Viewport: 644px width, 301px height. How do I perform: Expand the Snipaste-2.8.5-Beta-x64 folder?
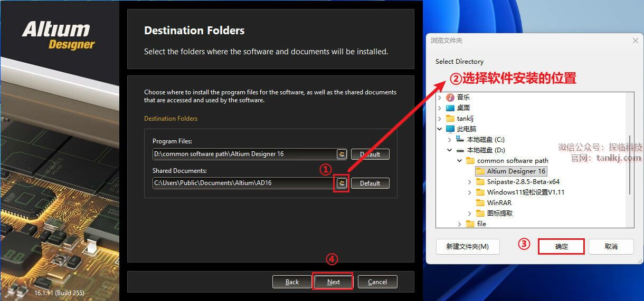coord(470,182)
